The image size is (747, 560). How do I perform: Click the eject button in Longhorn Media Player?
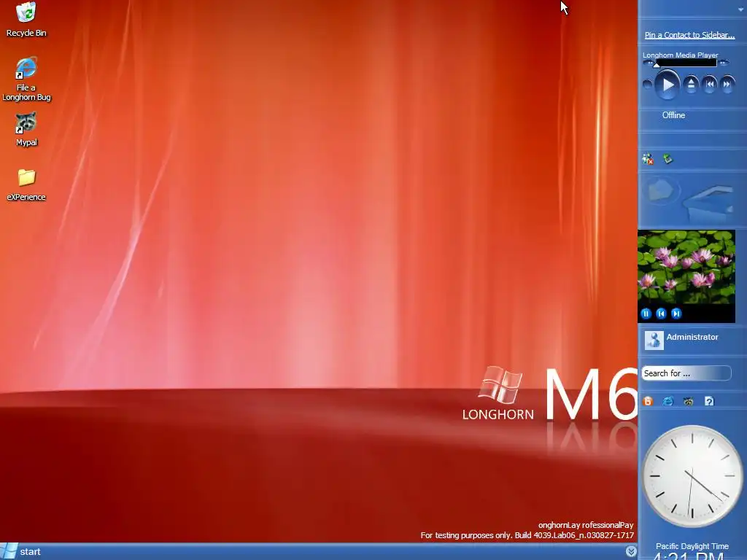(691, 85)
